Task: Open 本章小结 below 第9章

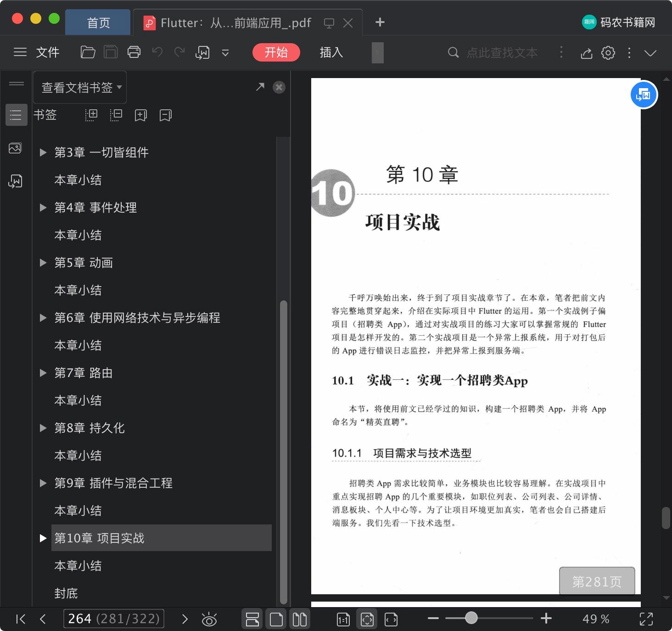Action: (78, 511)
